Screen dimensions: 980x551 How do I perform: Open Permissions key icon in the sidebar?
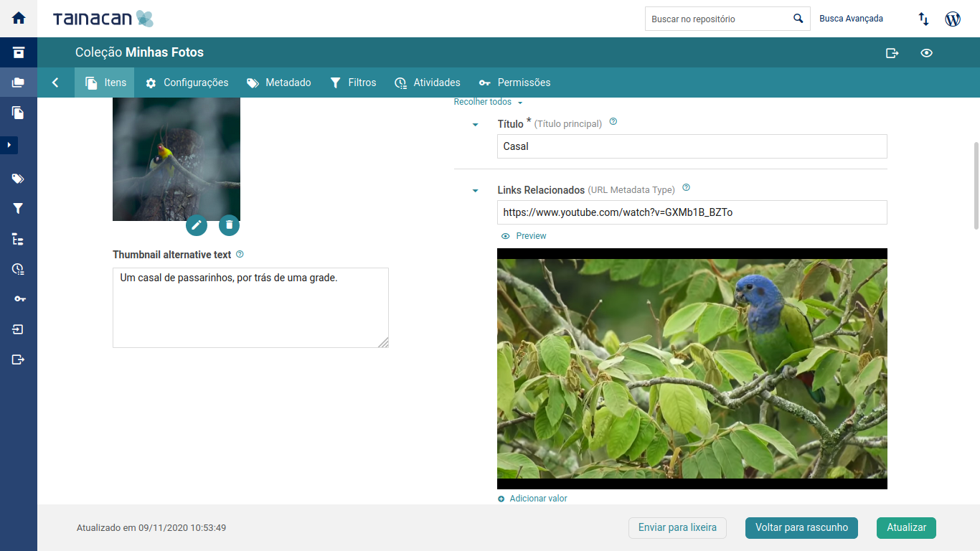[x=19, y=299]
